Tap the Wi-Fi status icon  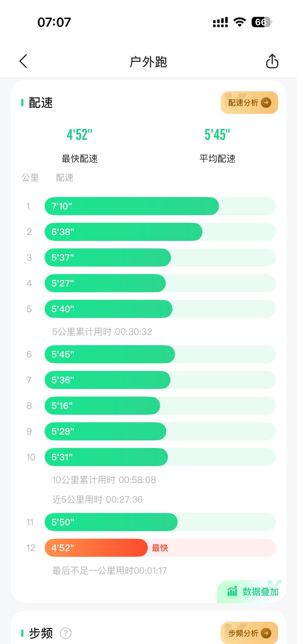click(240, 22)
